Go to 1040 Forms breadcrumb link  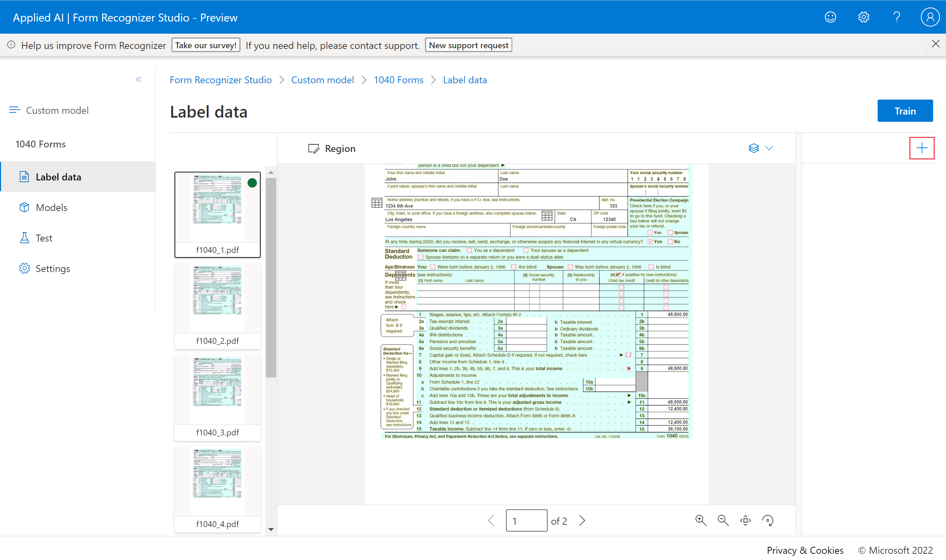click(398, 79)
